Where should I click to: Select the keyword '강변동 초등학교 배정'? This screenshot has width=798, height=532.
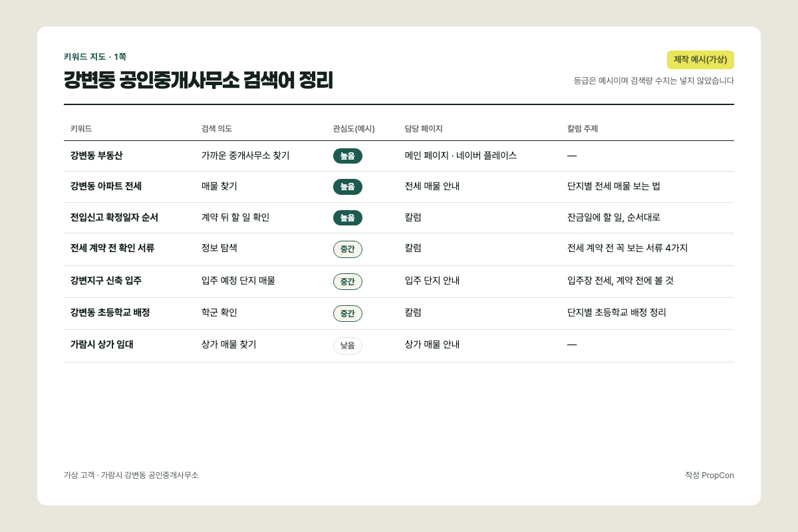110,313
